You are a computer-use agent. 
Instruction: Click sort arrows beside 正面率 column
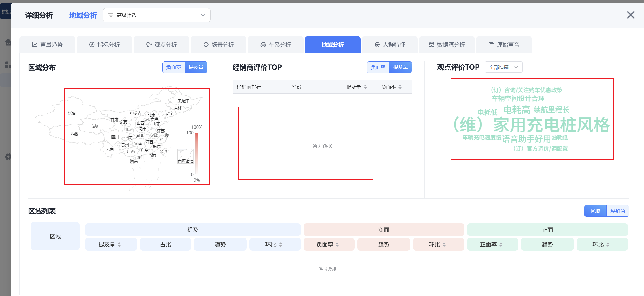pyautogui.click(x=501, y=245)
